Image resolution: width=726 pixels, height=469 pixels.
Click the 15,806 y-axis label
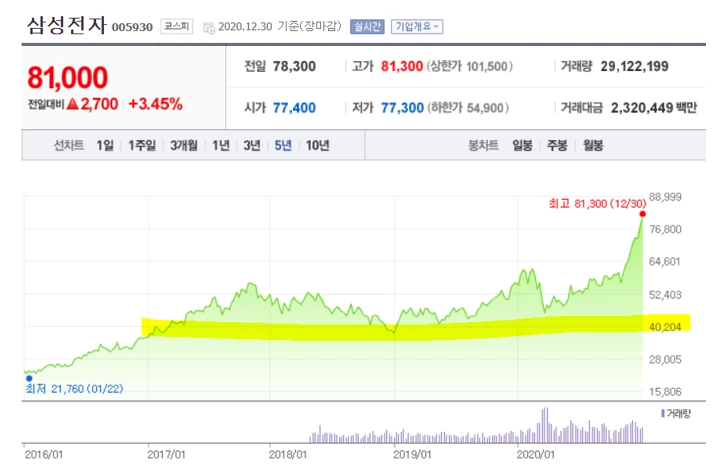tap(665, 392)
